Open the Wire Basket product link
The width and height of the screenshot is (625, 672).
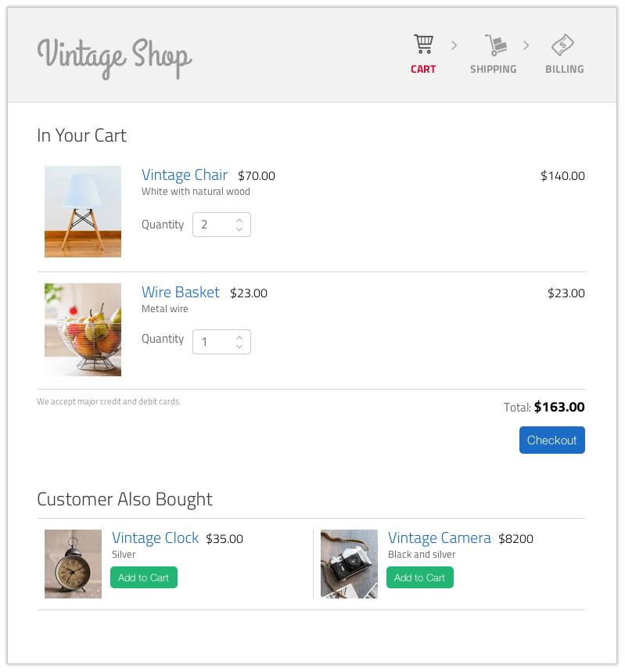(181, 293)
